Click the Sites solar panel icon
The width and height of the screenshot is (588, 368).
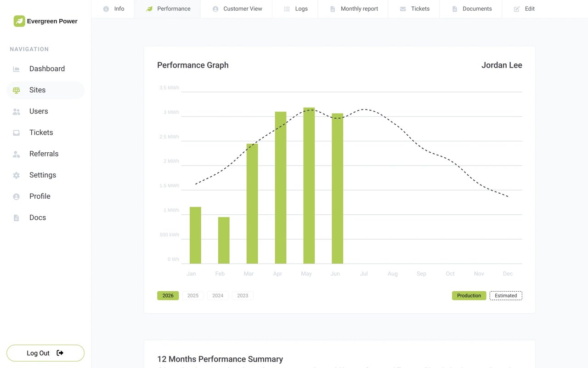point(17,90)
